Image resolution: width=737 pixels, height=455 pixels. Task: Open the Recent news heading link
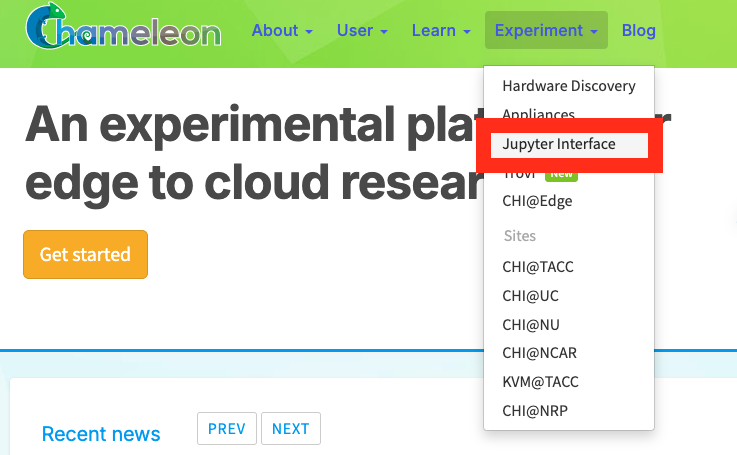pos(101,434)
